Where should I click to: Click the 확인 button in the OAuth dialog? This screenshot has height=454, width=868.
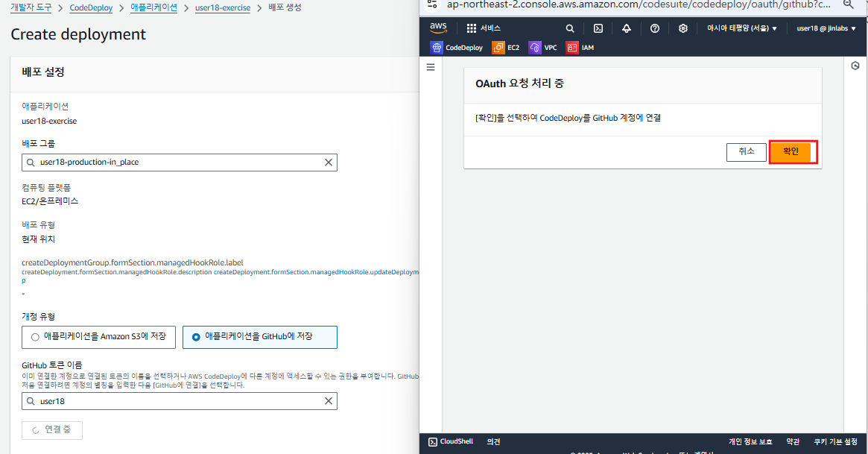(791, 151)
